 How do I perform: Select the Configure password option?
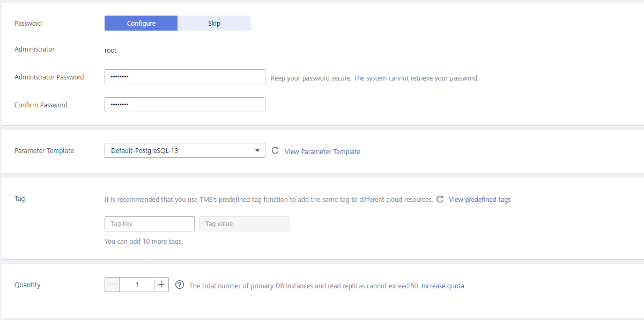coord(141,23)
